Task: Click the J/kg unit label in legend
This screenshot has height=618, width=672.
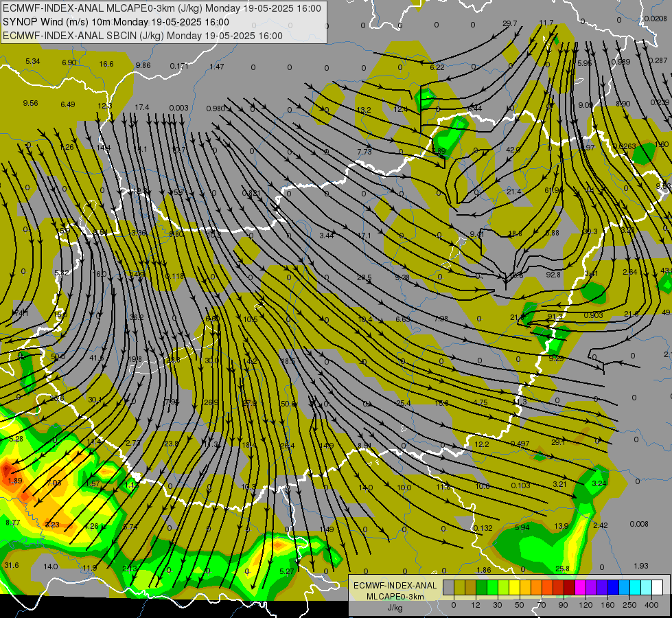Action: (395, 608)
